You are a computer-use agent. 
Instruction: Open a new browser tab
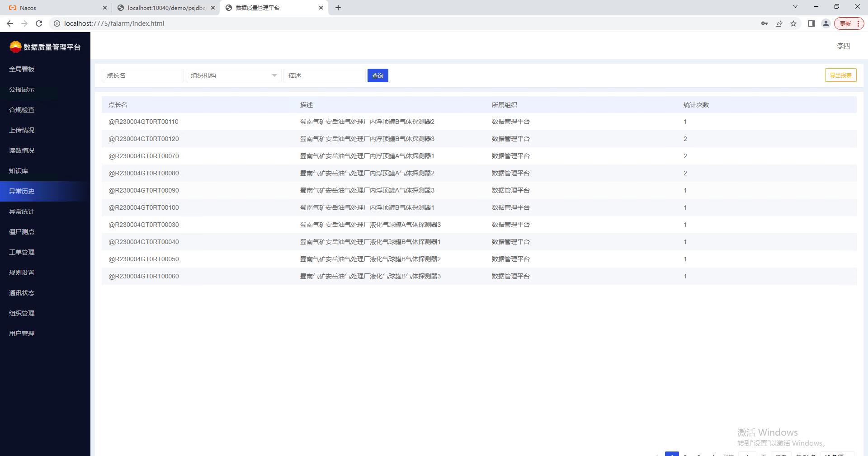click(x=338, y=8)
